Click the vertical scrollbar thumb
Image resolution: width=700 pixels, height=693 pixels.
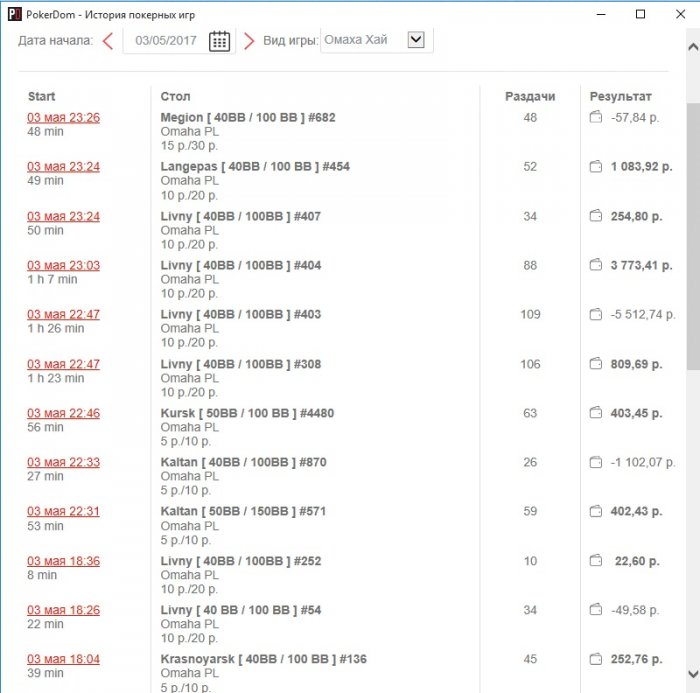(693, 236)
